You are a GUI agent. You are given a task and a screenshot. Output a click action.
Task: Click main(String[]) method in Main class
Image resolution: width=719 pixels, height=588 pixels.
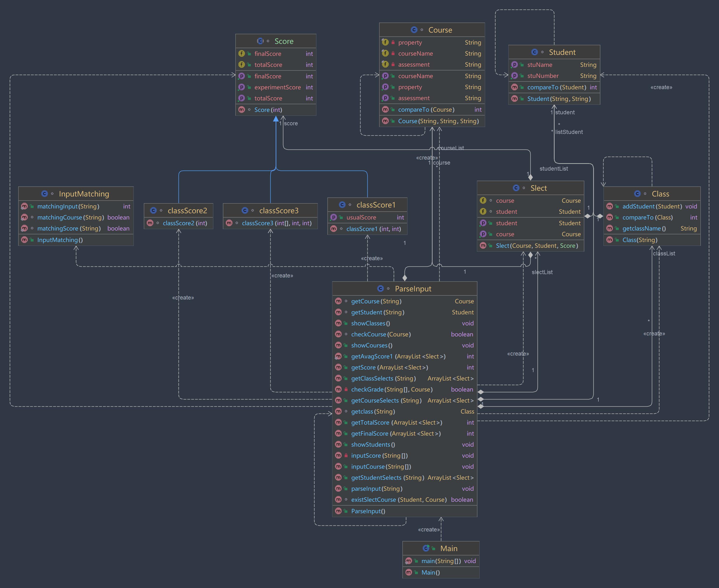441,561
